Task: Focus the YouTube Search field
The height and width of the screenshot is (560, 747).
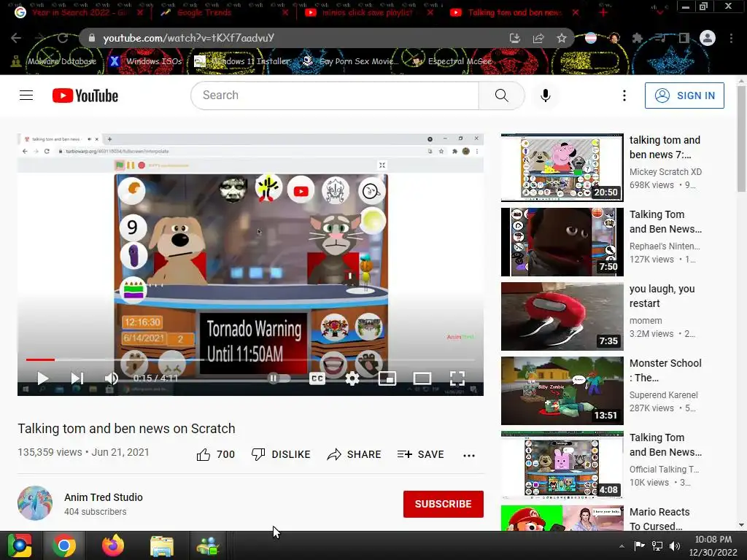Action: coord(335,96)
